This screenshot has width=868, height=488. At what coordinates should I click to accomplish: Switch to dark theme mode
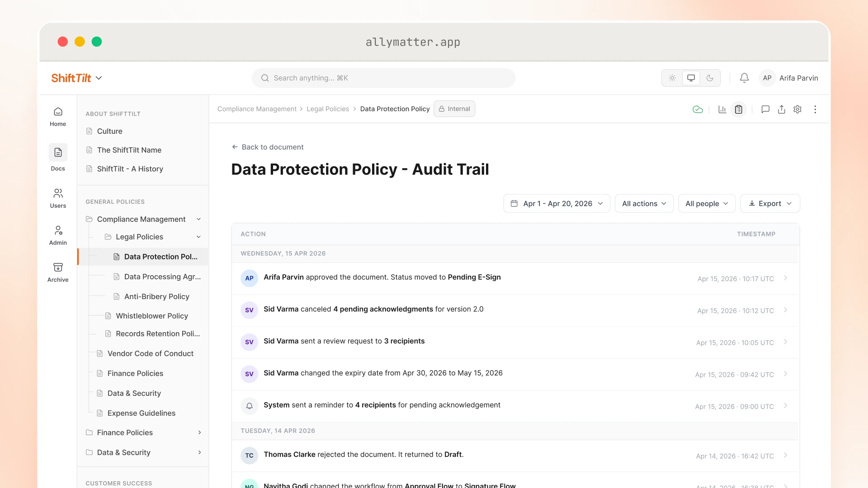click(x=710, y=78)
